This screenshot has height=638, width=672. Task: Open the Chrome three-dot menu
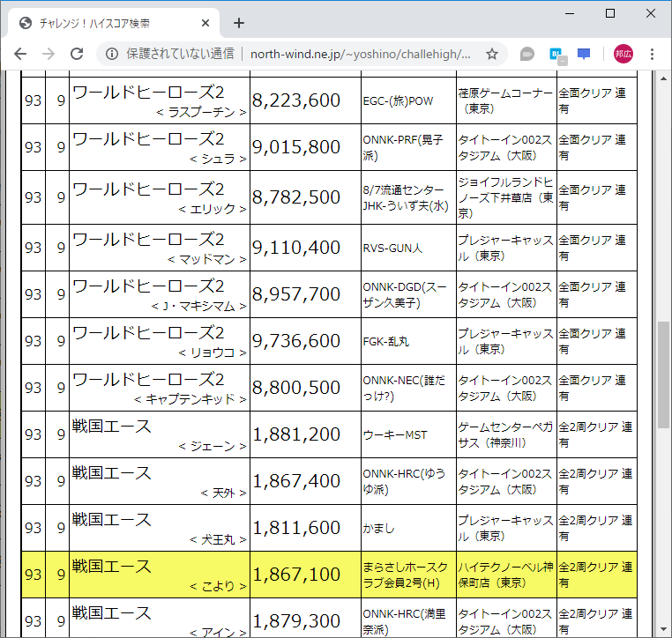652,54
